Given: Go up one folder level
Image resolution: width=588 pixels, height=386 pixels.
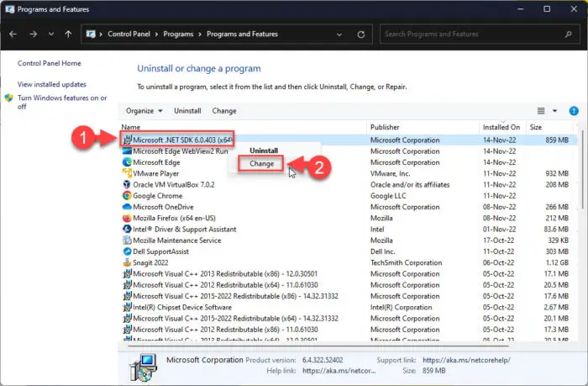Looking at the screenshot, I should pos(68,34).
